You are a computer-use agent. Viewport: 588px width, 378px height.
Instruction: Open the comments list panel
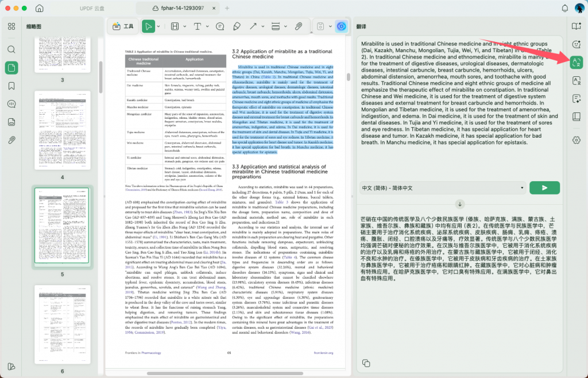pyautogui.click(x=11, y=104)
